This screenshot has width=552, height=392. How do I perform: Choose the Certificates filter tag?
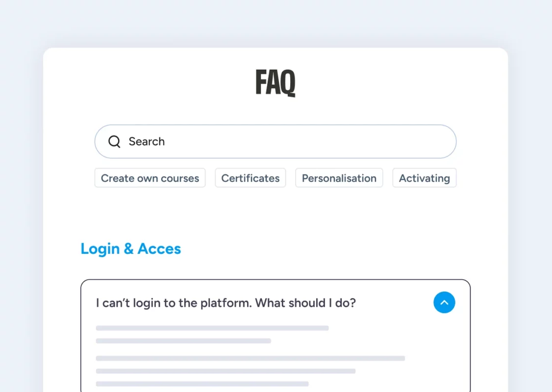point(251,178)
